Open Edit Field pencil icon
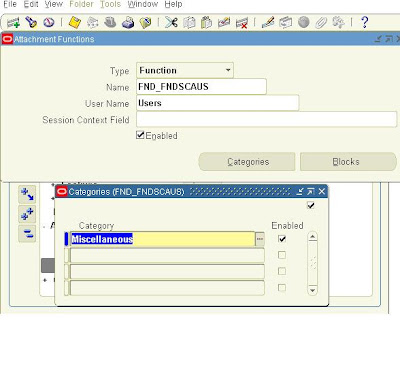This screenshot has height=369, width=400. [268, 23]
